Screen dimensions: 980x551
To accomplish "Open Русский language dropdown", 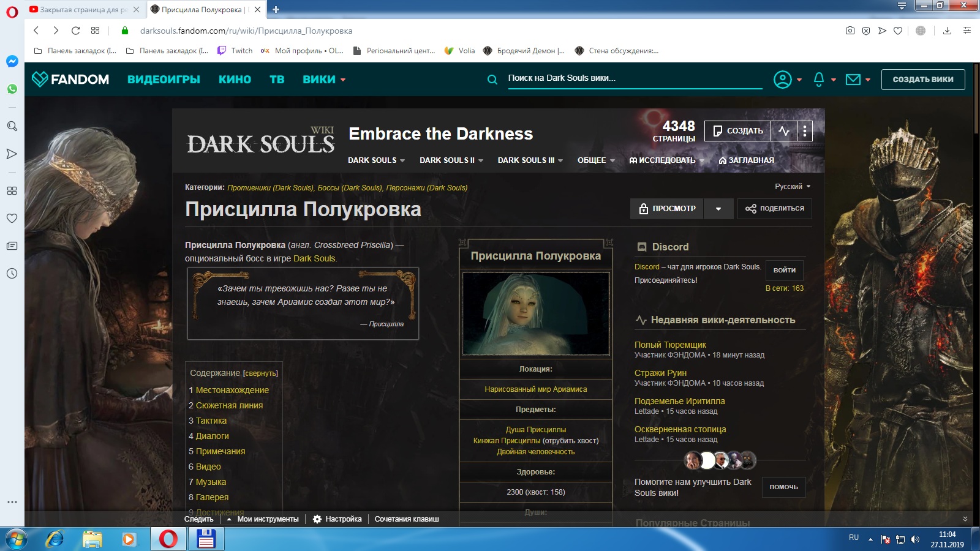I will 793,187.
